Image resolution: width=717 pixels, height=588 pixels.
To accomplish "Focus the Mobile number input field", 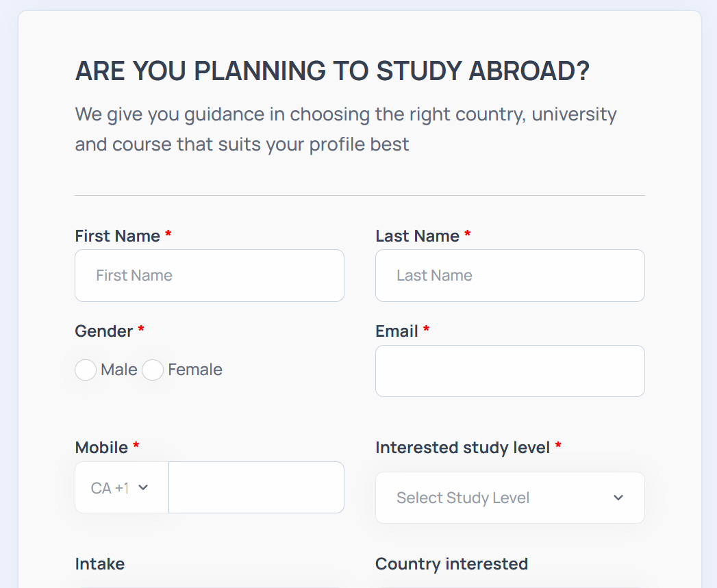I will [x=256, y=488].
